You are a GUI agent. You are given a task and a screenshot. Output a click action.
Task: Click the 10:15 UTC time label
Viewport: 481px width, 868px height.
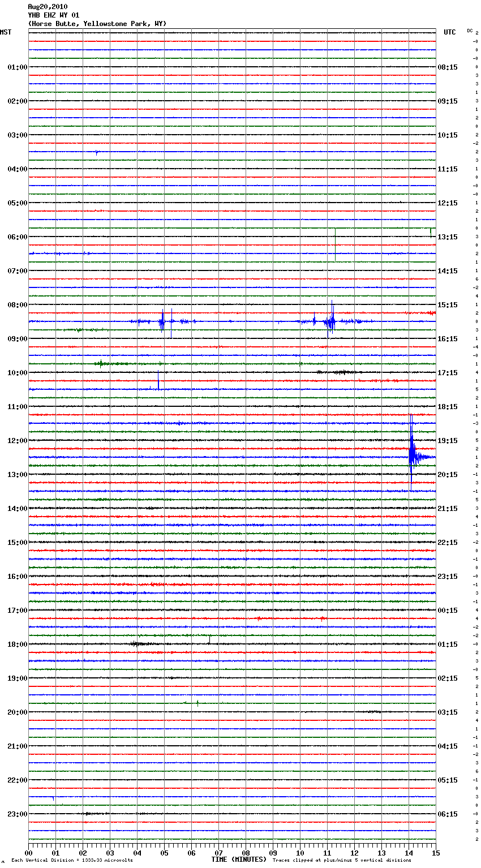pos(448,135)
